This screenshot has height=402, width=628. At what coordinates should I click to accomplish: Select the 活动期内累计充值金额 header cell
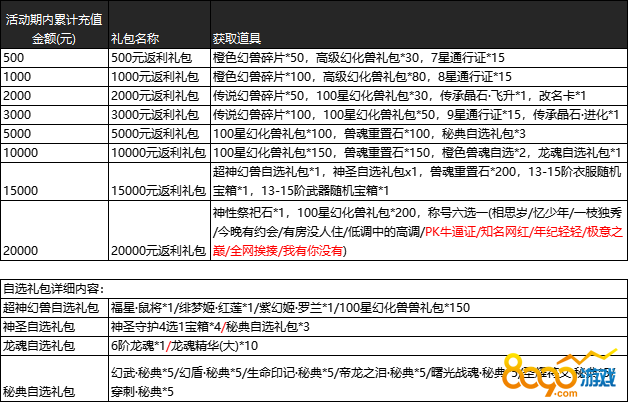[x=53, y=26]
